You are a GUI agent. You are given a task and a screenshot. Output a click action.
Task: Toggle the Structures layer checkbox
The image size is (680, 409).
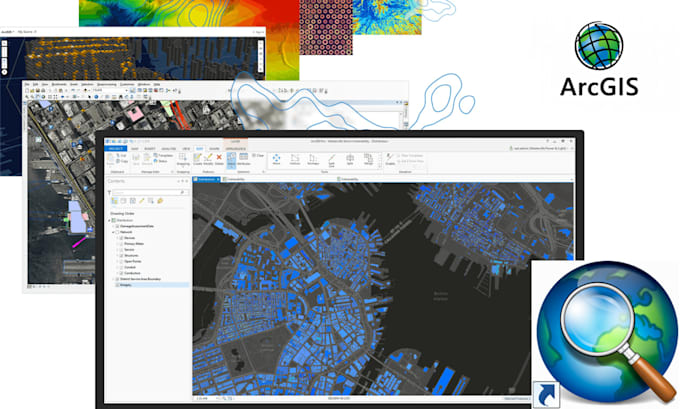pyautogui.click(x=121, y=255)
